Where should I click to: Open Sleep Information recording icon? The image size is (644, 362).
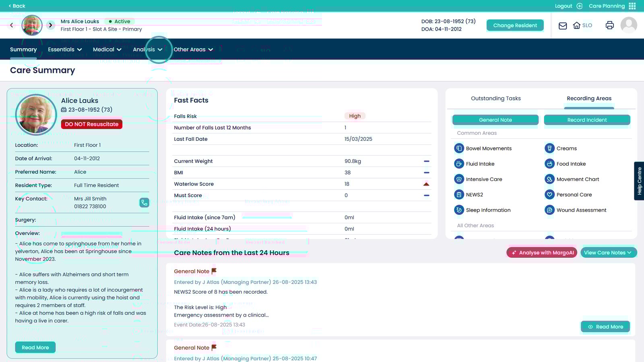pyautogui.click(x=459, y=210)
